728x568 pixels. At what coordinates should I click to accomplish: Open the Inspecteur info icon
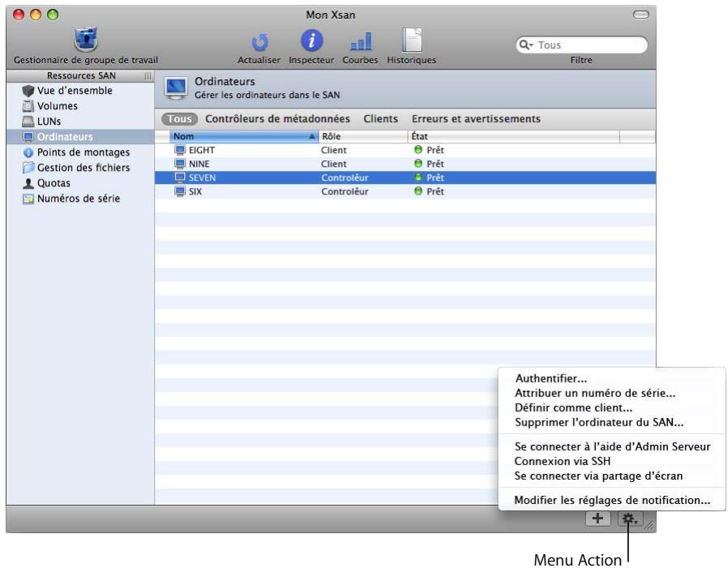(x=311, y=41)
